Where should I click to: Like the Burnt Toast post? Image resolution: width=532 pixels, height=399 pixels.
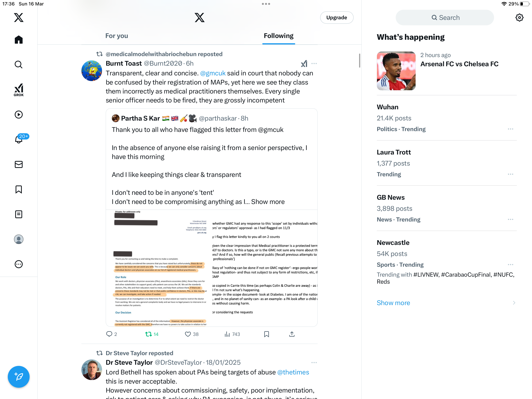[191, 334]
